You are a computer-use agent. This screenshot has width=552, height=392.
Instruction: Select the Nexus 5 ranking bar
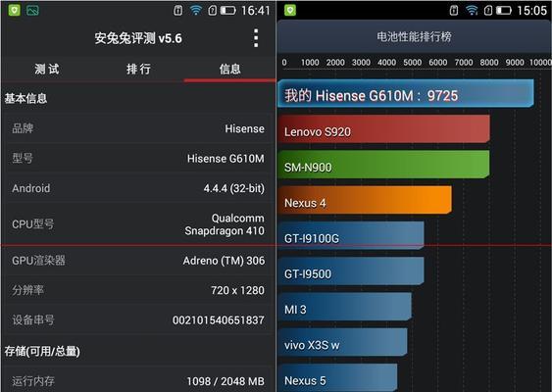click(x=337, y=377)
